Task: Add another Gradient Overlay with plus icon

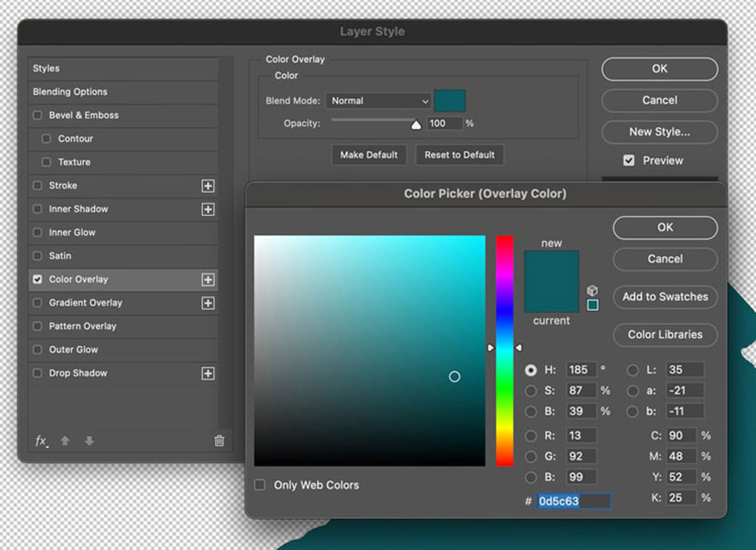Action: click(208, 303)
